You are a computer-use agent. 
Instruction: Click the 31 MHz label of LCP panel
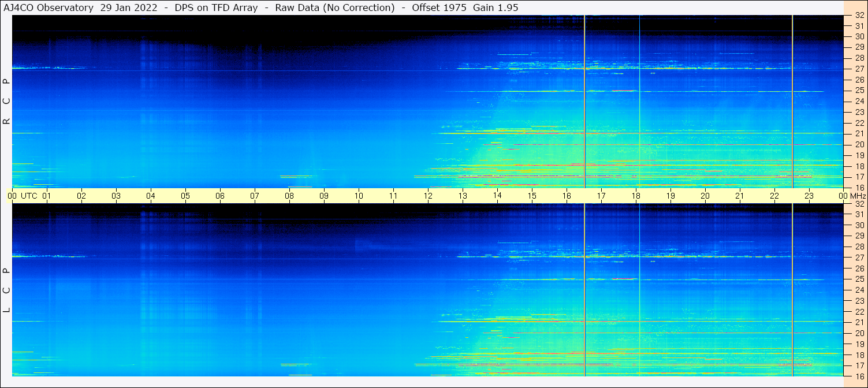[859, 214]
